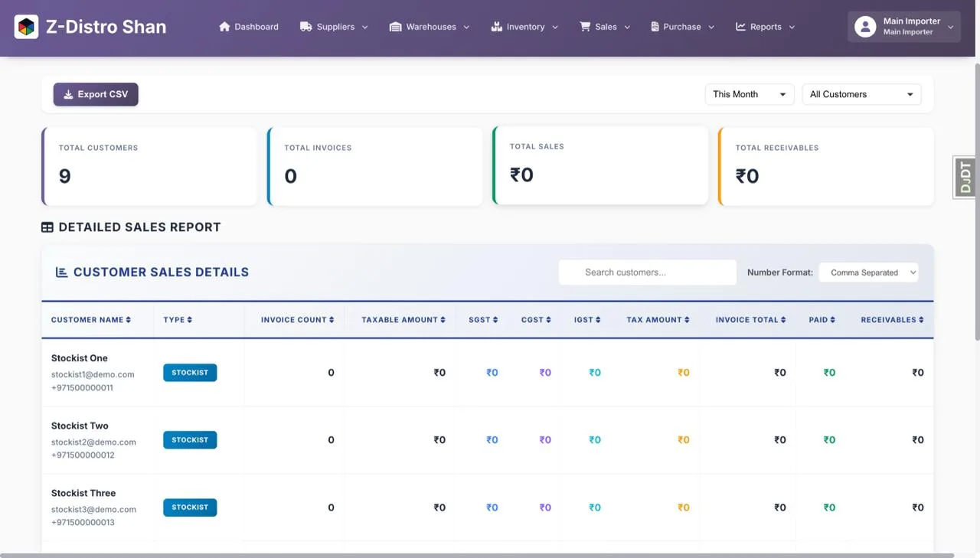Click the Customer Sales Details chart icon
The height and width of the screenshot is (558, 980).
(61, 272)
